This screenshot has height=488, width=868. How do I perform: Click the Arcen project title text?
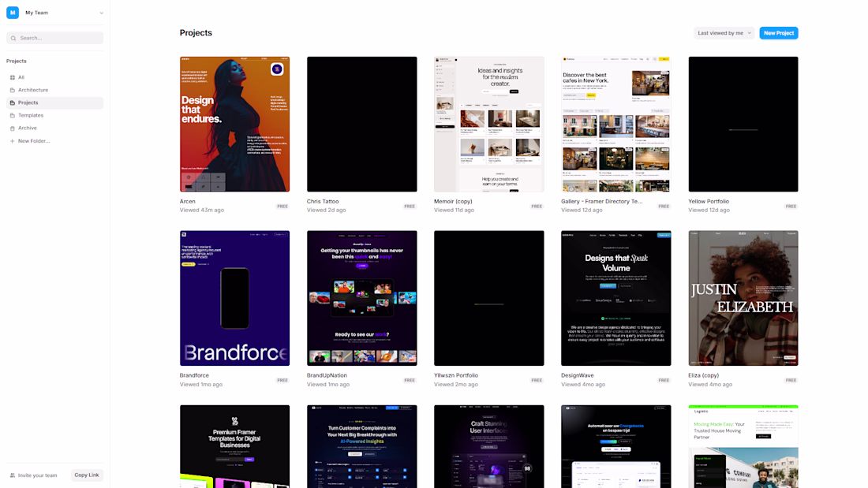pos(188,201)
